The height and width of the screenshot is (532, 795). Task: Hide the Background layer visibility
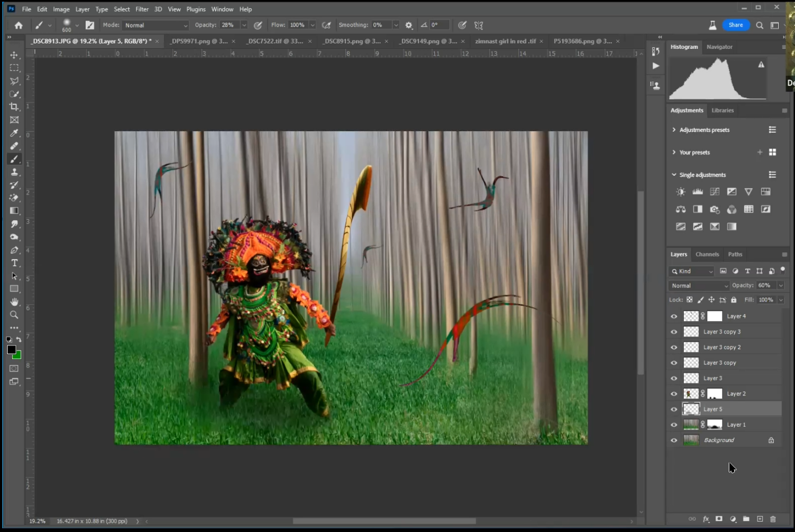click(674, 440)
